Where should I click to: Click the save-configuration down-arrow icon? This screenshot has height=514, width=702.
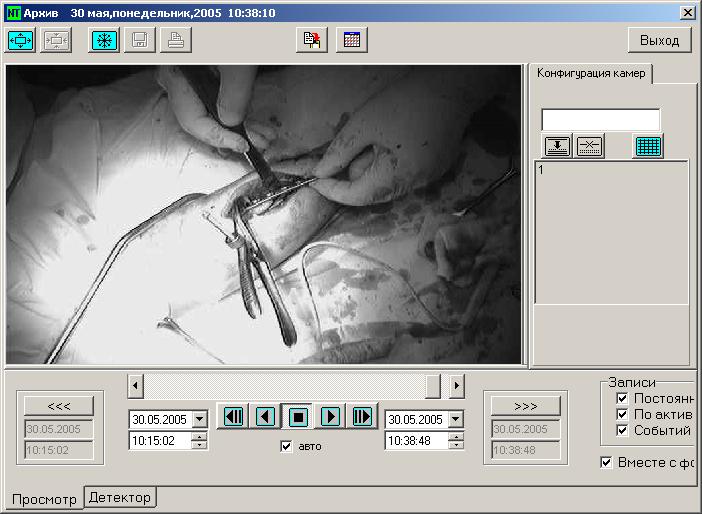tap(557, 146)
